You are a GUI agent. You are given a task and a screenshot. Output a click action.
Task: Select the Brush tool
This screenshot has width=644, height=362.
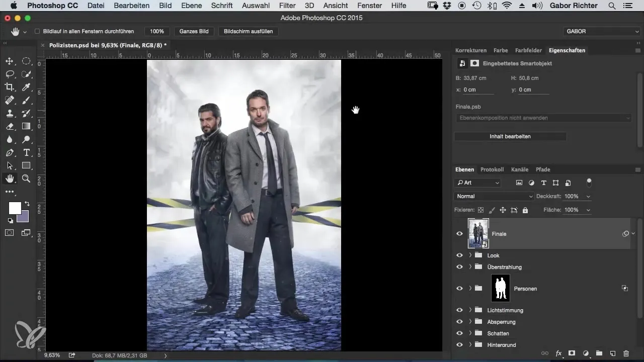point(26,101)
